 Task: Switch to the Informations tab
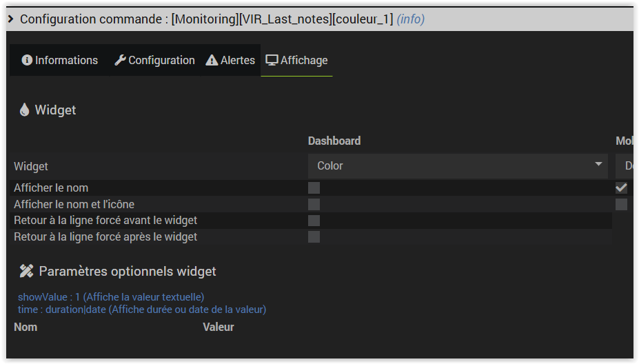click(60, 61)
